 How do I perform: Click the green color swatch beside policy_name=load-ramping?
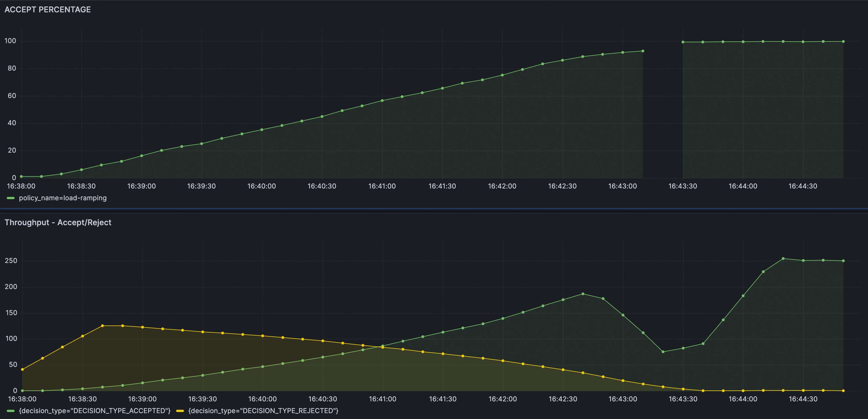coord(10,198)
